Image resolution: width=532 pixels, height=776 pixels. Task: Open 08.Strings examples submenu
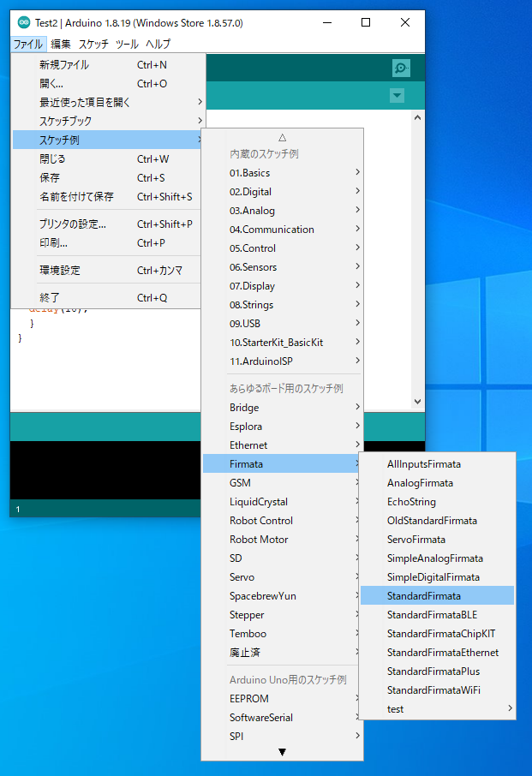coord(283,304)
